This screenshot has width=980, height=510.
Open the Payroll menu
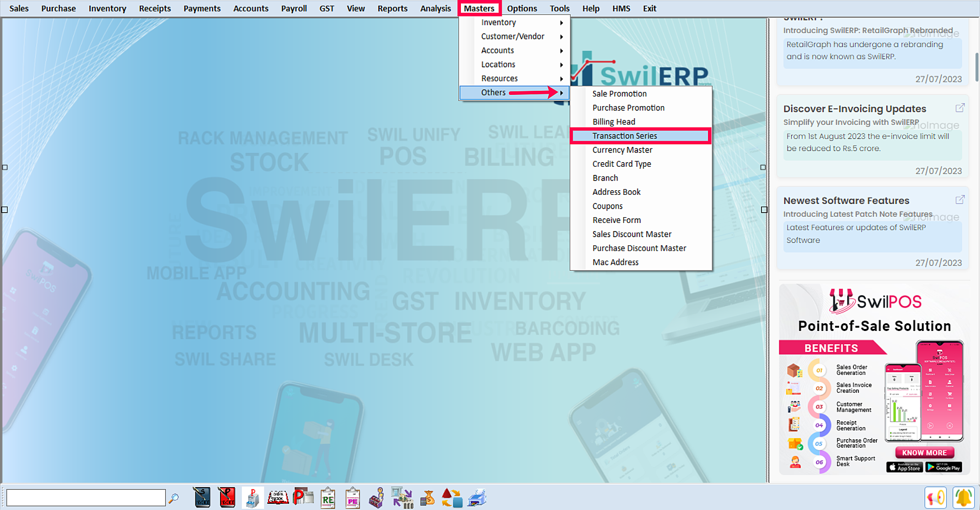pyautogui.click(x=294, y=8)
